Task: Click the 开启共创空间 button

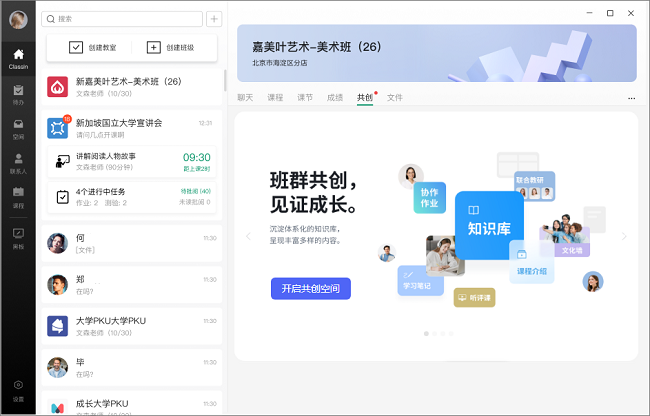Action: (x=310, y=289)
